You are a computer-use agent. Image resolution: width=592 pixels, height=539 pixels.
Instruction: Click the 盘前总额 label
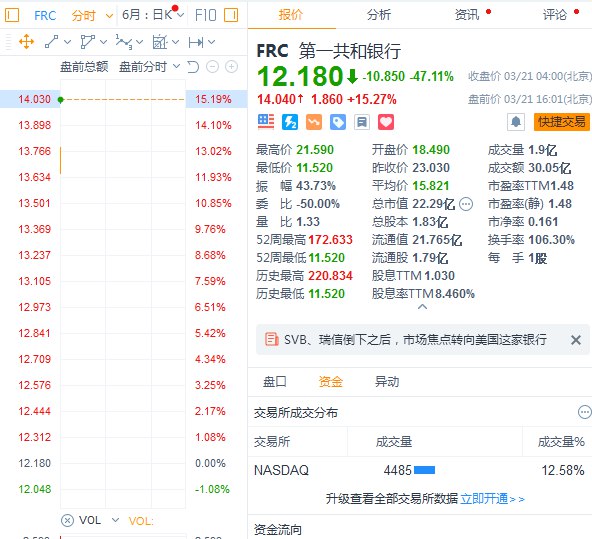84,67
